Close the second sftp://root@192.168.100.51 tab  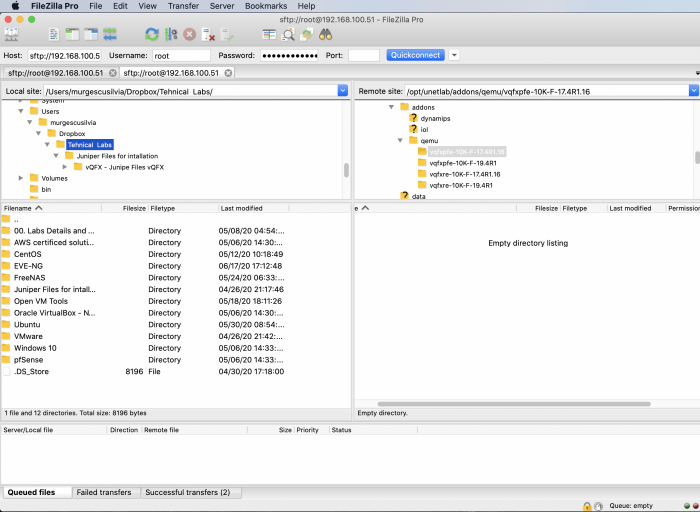tap(228, 73)
